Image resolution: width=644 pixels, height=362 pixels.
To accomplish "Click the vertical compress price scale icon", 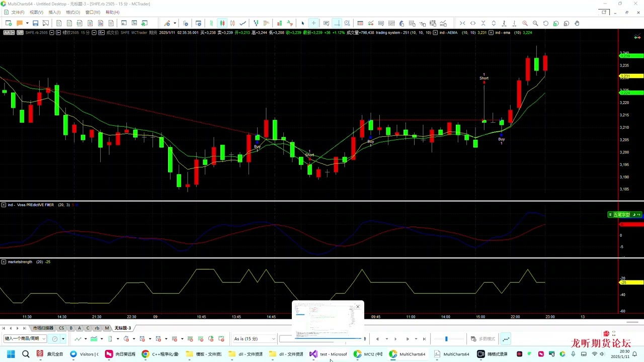I will point(483,23).
